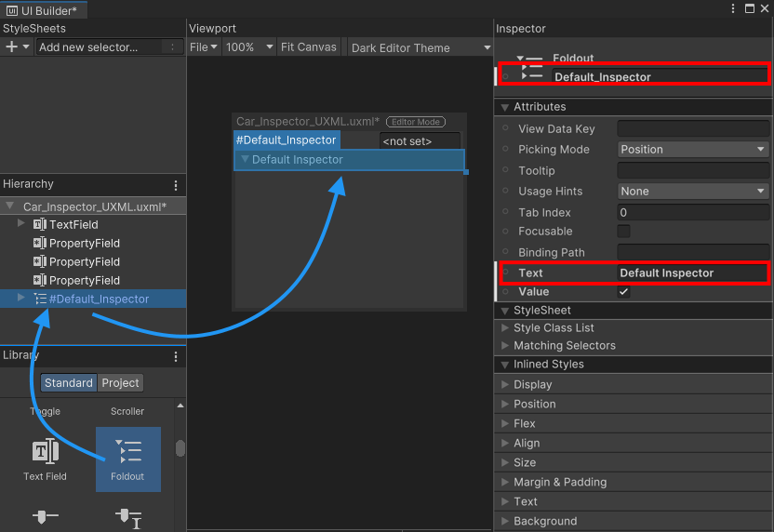This screenshot has height=532, width=774.
Task: Open the Picking Mode dropdown
Action: [x=693, y=150]
